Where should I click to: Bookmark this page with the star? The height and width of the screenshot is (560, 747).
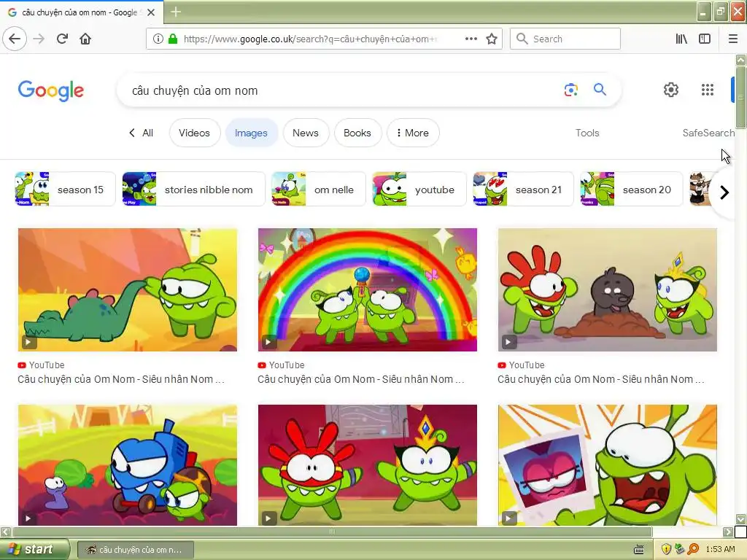pyautogui.click(x=492, y=39)
